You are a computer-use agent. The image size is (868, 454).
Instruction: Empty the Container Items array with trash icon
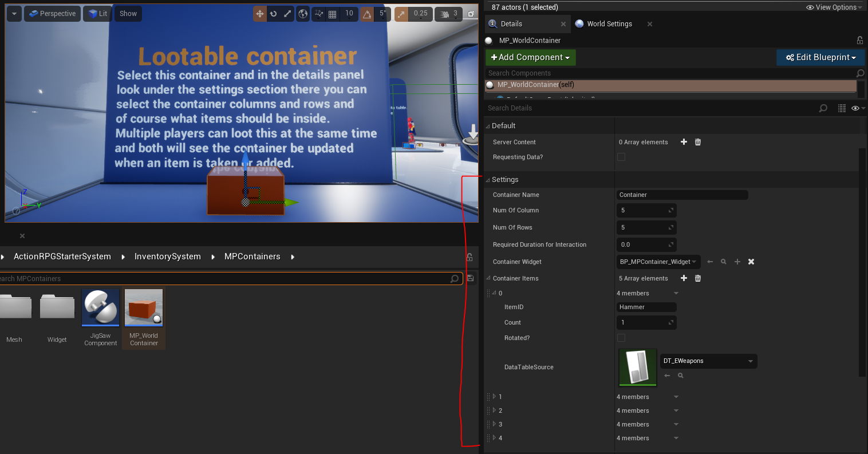tap(698, 278)
